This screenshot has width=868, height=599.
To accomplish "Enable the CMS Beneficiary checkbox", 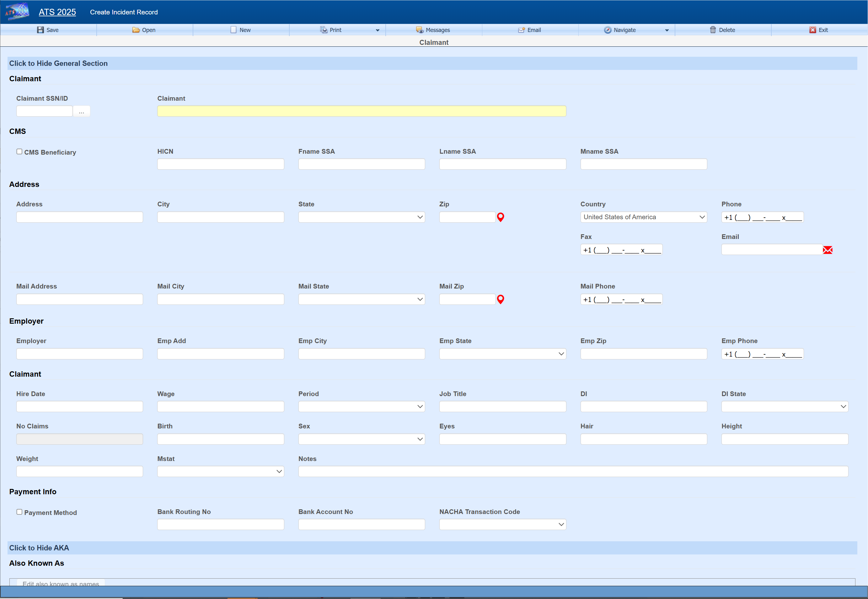I will pos(19,151).
